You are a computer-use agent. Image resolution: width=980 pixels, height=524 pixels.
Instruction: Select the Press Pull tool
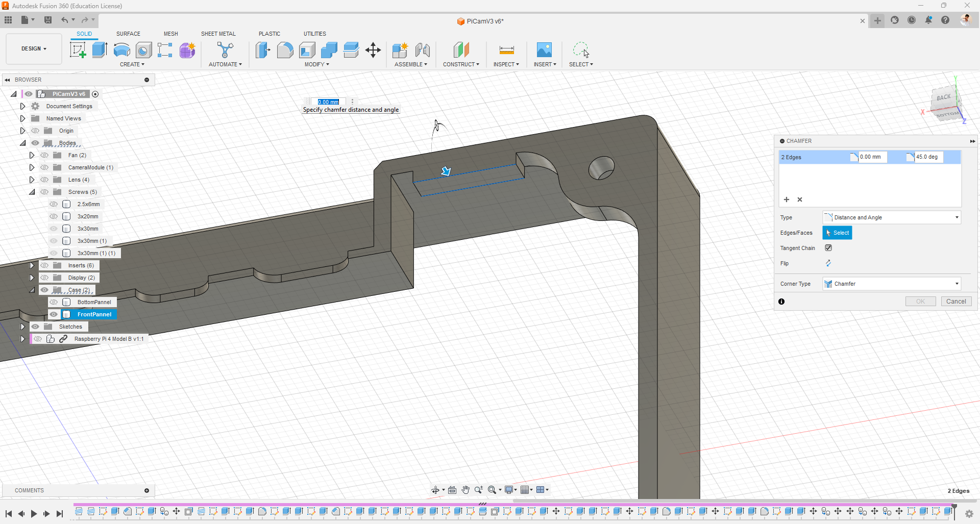pos(263,50)
